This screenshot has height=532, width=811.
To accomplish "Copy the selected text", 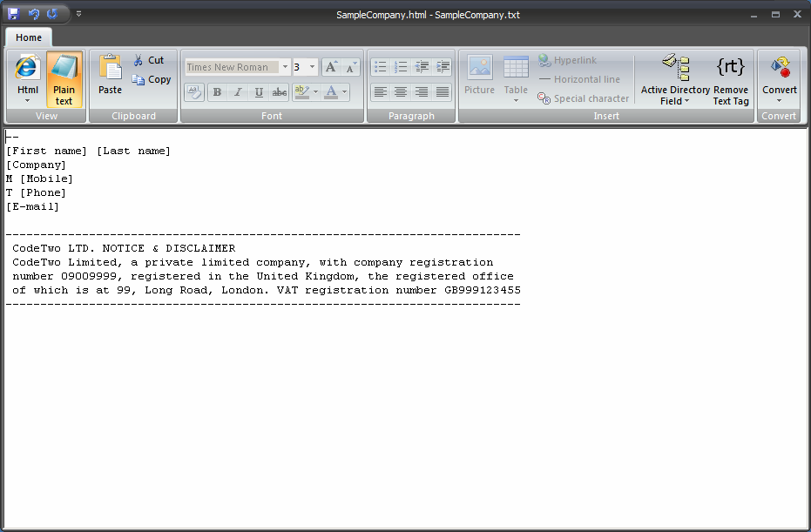I will point(152,79).
